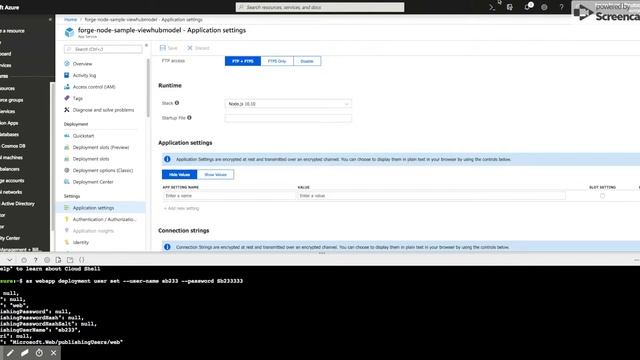Open Cloud Shell from the top bar
Screen dimensions: 640x360
[492, 7]
